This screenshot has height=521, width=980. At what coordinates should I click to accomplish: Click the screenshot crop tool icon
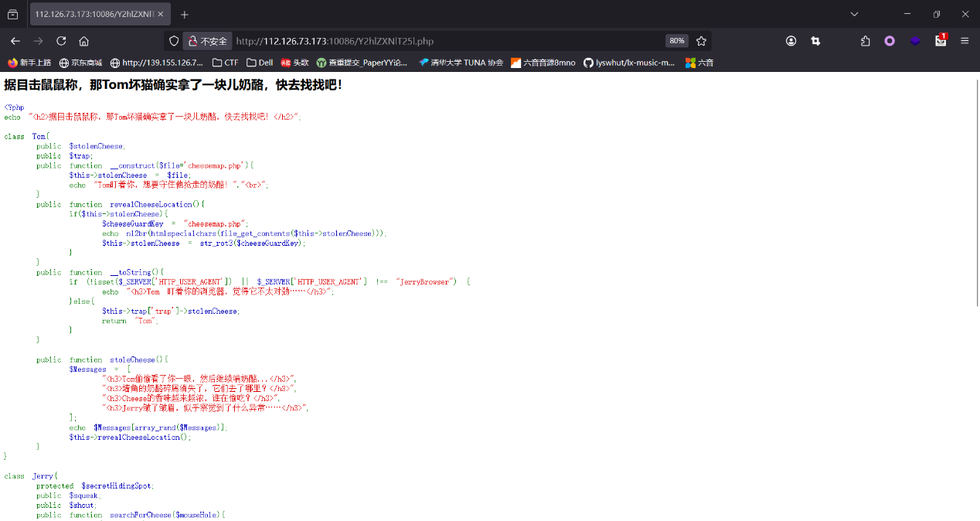pos(815,41)
